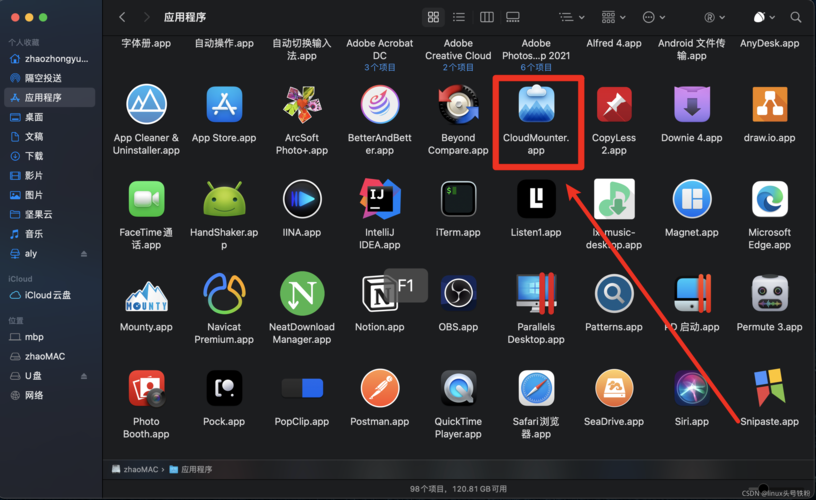Open the group-by grid dropdown

[x=614, y=17]
